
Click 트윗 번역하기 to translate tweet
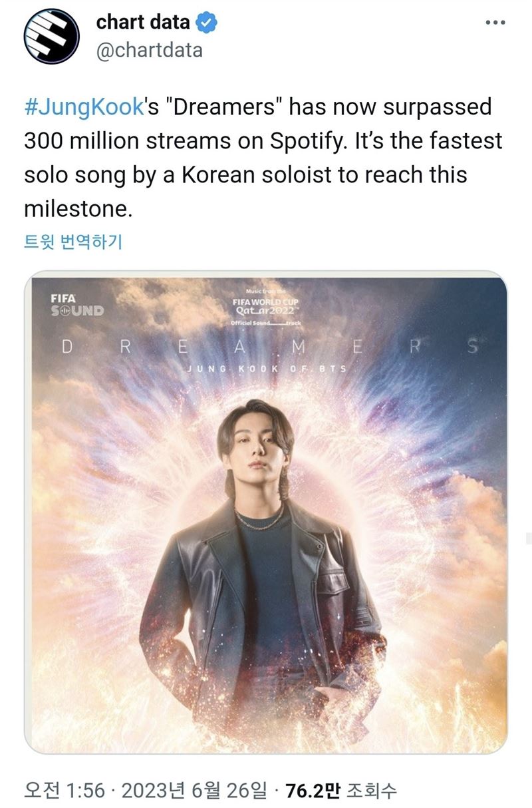point(73,242)
